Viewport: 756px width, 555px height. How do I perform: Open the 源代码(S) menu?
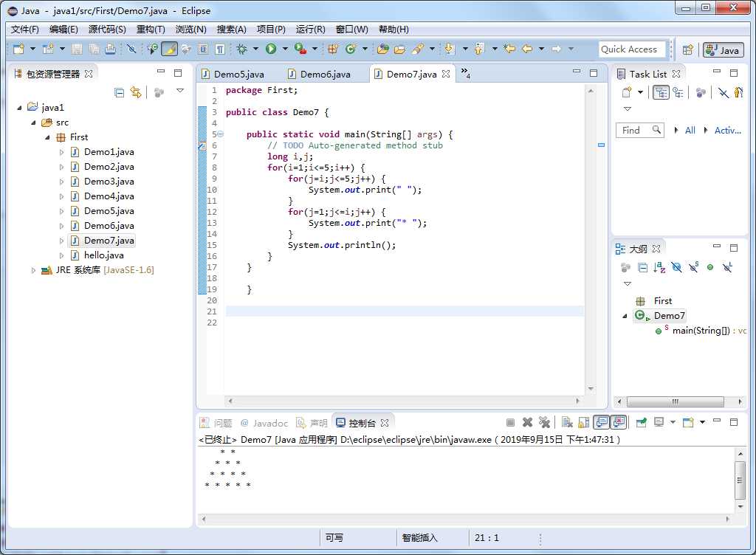coord(107,30)
